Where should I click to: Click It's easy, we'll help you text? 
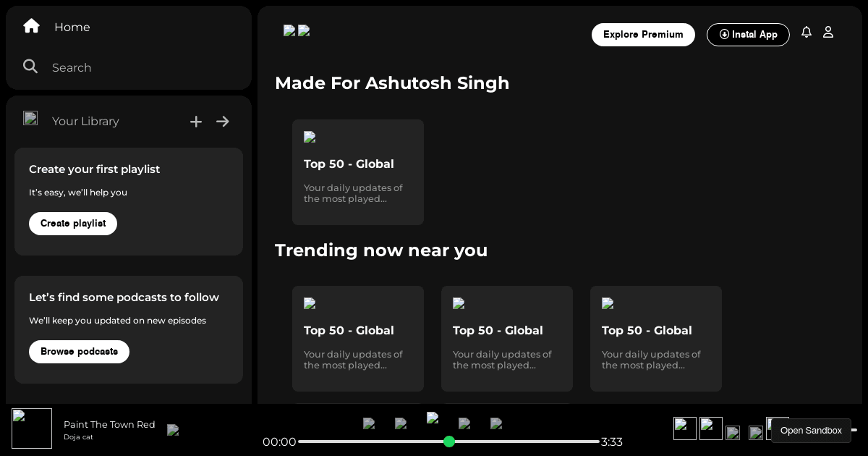[x=78, y=193]
